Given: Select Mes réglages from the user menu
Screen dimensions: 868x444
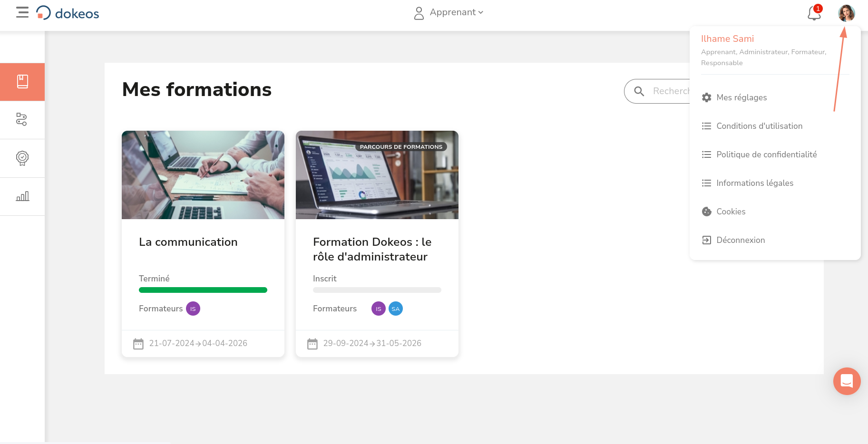Looking at the screenshot, I should pos(741,97).
